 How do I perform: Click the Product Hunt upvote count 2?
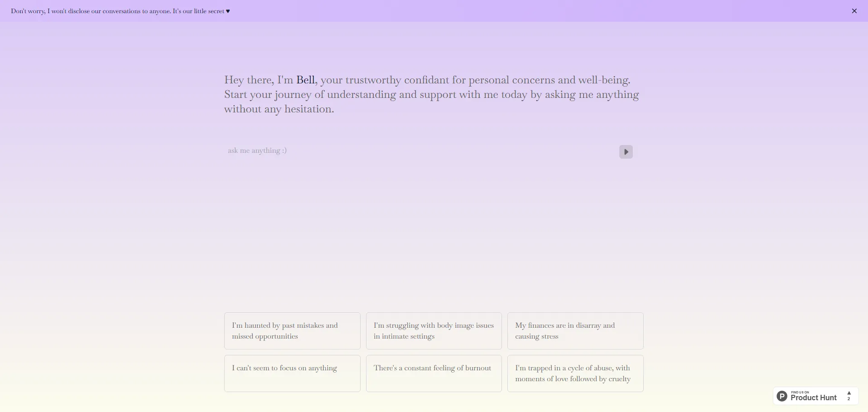[x=849, y=399]
